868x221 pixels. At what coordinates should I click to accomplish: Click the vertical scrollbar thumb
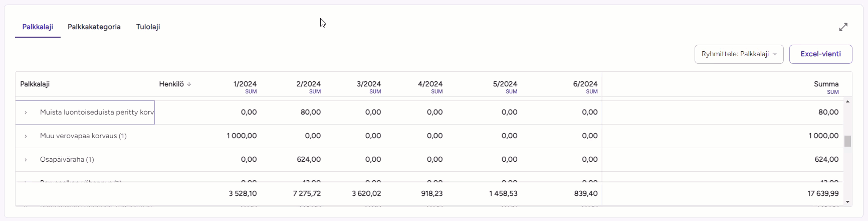coord(847,141)
